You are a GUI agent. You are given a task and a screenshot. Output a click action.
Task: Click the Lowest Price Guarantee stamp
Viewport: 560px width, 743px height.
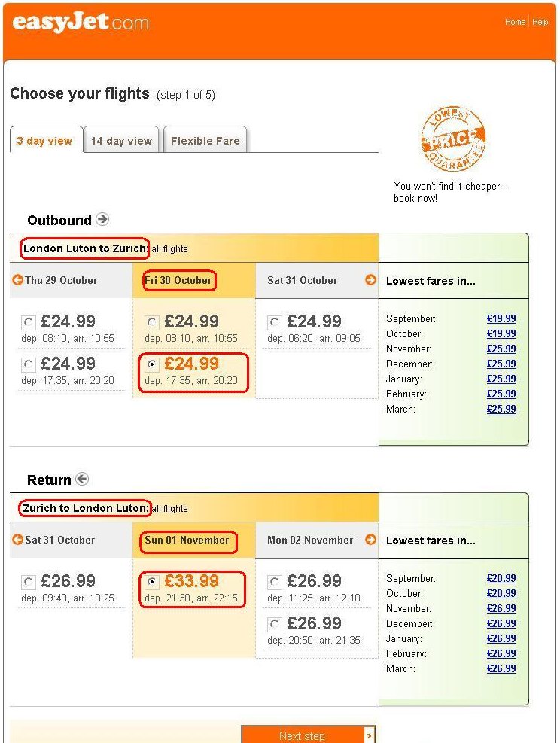click(x=452, y=138)
